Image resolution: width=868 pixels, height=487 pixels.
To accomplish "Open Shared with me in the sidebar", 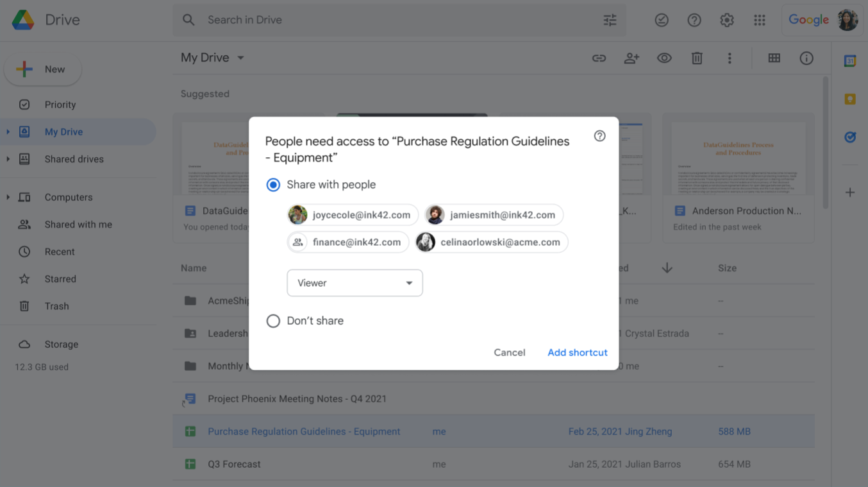I will [x=78, y=225].
